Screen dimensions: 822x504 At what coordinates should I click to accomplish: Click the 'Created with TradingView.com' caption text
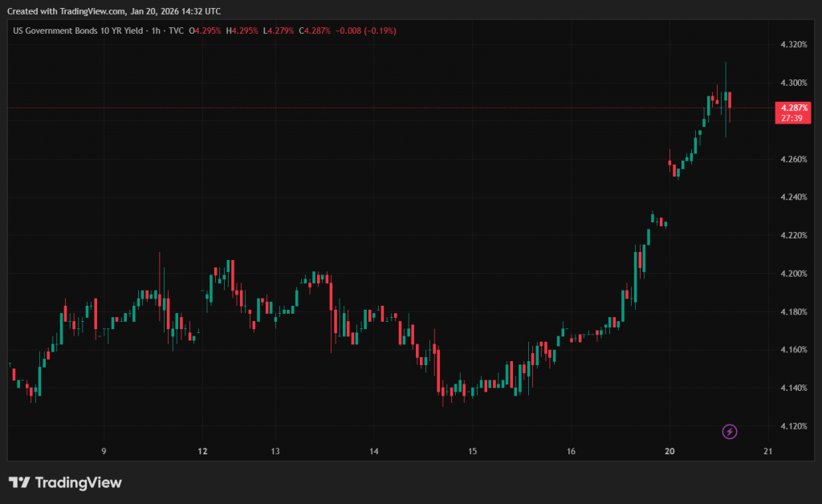tap(66, 10)
